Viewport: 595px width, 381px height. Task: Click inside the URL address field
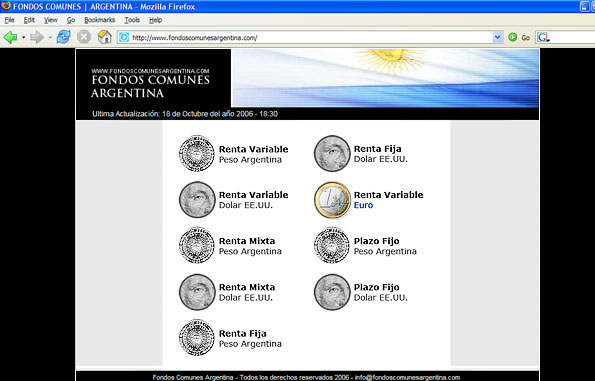[311, 38]
